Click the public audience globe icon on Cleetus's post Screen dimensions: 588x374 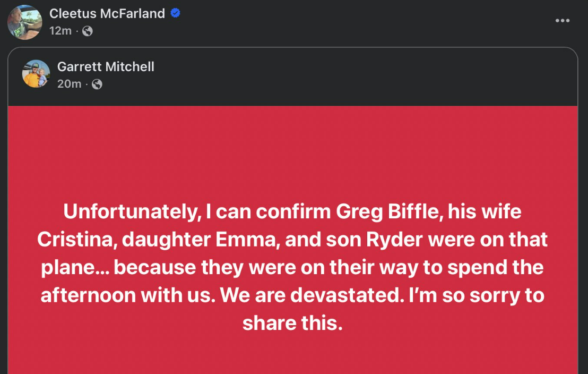[x=87, y=31]
